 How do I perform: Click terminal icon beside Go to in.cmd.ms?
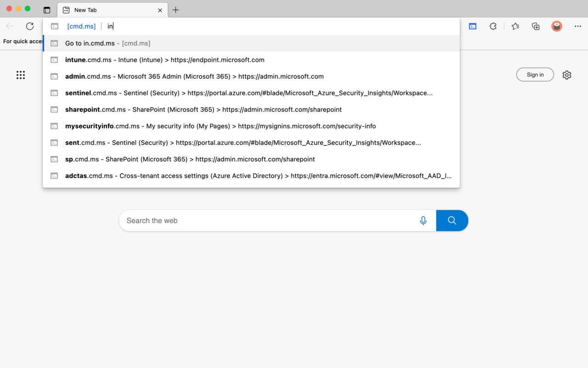54,43
